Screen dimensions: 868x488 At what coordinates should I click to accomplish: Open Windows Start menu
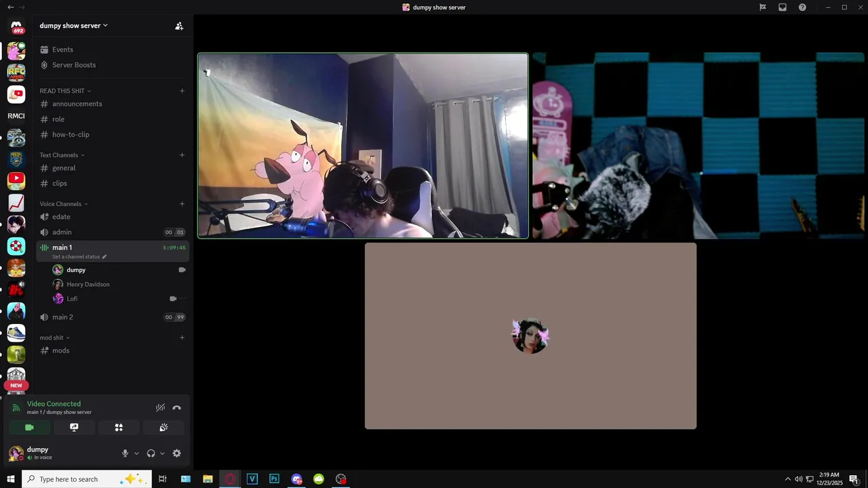point(11,479)
